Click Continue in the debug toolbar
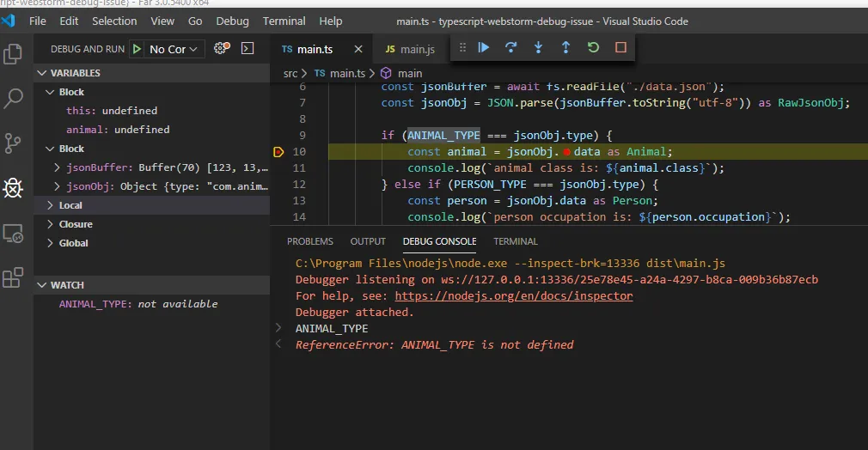 coord(484,48)
